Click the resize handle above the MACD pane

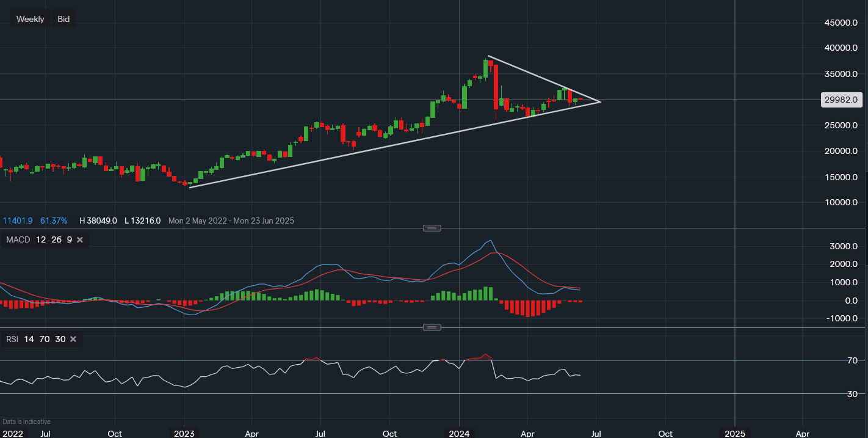pos(432,228)
